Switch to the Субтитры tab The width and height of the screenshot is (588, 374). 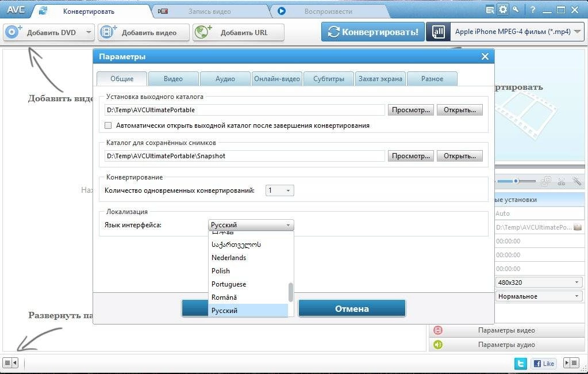tap(329, 79)
